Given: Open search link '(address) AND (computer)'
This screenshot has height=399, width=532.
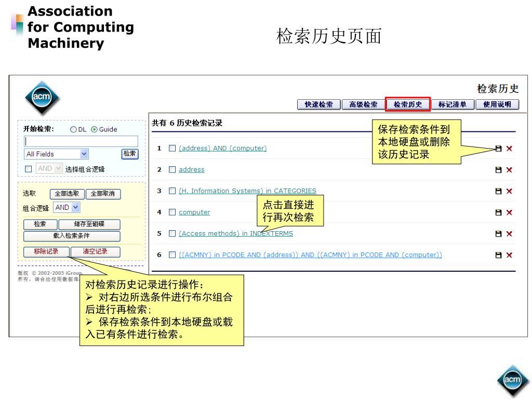Looking at the screenshot, I should click(222, 148).
